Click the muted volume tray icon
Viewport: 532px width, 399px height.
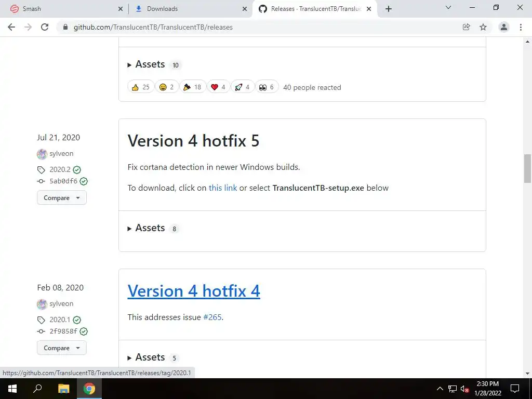coord(464,389)
